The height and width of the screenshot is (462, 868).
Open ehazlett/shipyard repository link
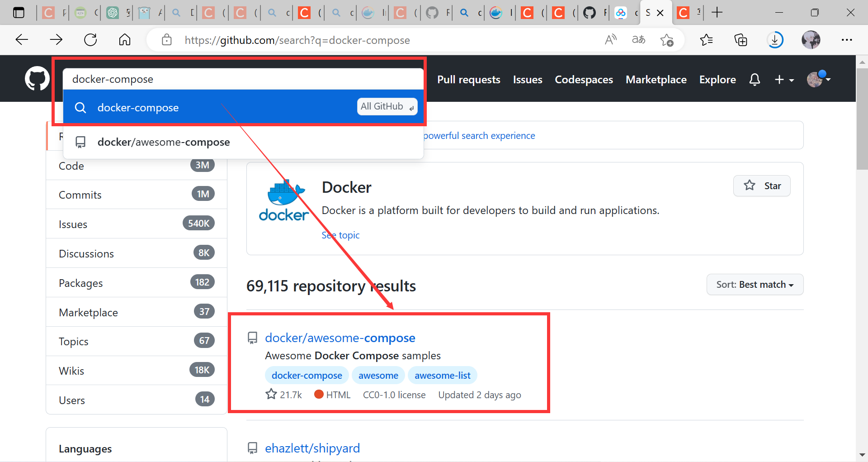coord(312,448)
